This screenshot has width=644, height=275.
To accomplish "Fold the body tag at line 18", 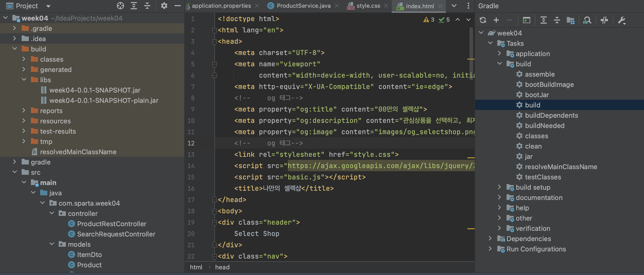I will (x=214, y=211).
